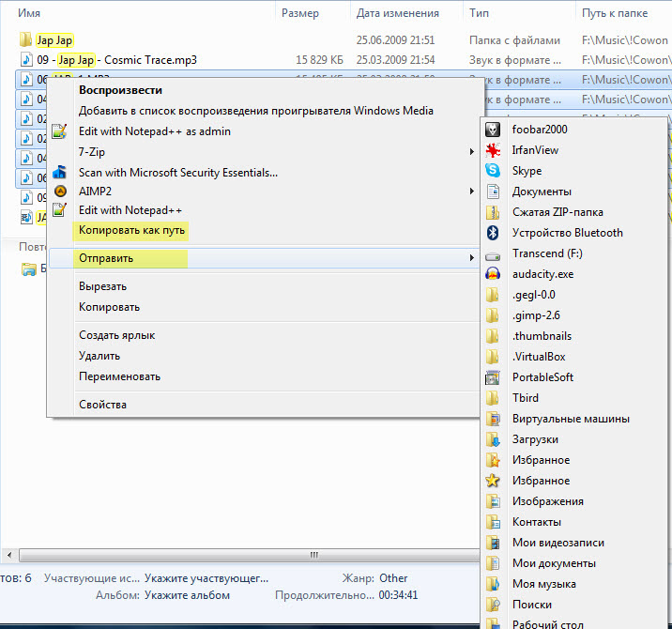Click the folder icon next to Загрузки
672x629 pixels.
[493, 439]
